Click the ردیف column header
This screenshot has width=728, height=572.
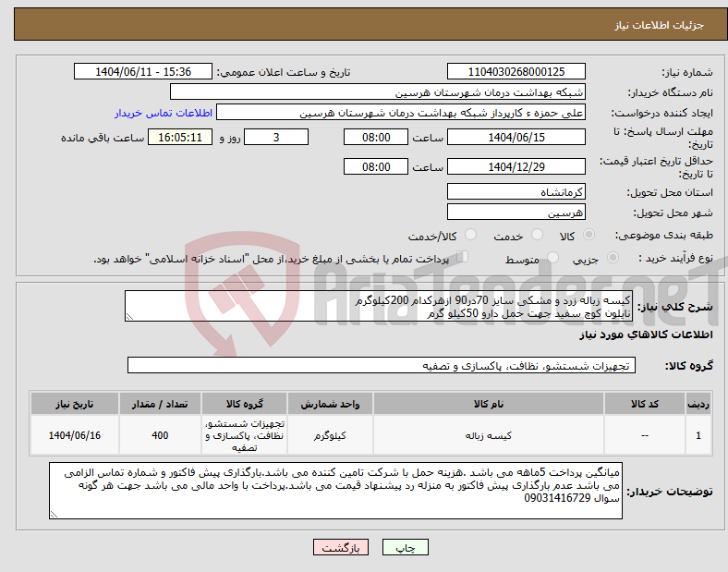click(698, 404)
